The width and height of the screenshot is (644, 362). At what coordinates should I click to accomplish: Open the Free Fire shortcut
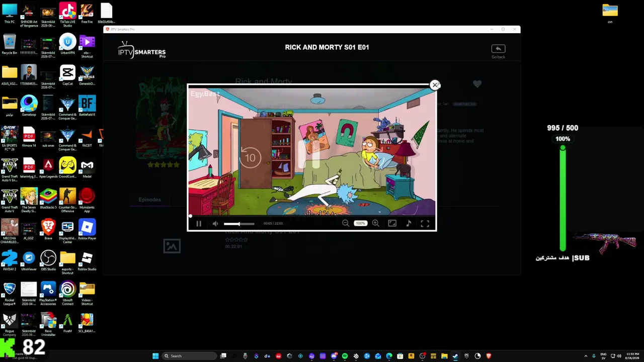click(x=87, y=14)
